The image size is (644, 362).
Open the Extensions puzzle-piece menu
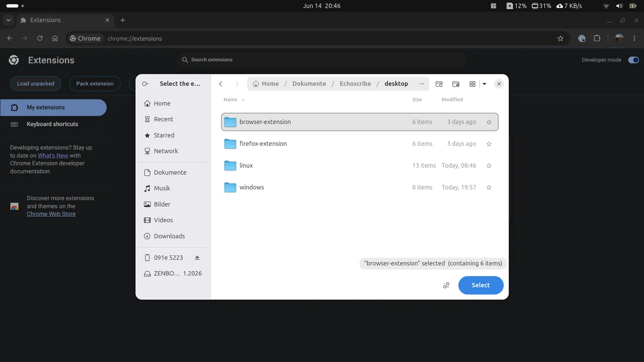[x=597, y=38]
